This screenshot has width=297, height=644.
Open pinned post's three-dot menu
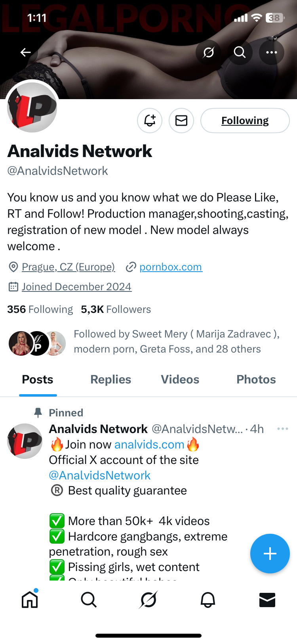coord(282,429)
